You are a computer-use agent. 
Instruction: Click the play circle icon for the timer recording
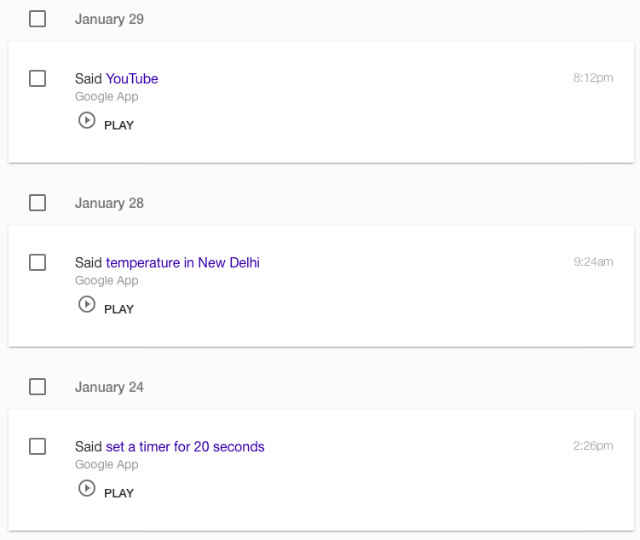coord(87,488)
